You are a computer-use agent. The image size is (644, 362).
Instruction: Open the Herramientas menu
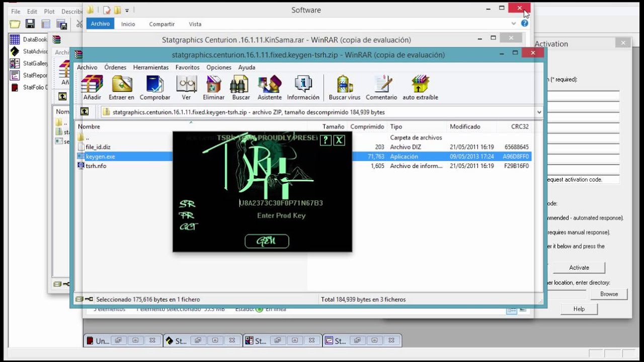click(151, 67)
